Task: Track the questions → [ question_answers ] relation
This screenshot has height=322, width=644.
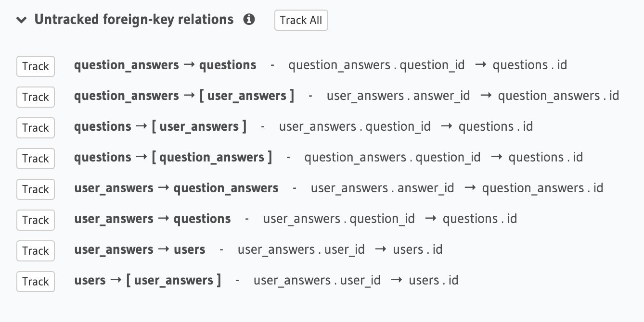Action: pyautogui.click(x=36, y=159)
